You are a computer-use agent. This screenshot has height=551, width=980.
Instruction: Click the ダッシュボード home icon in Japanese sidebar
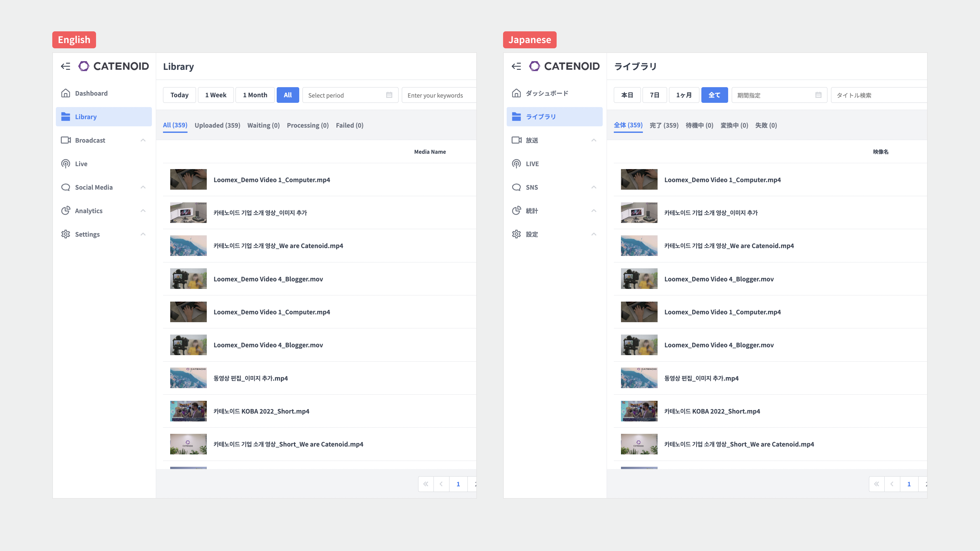pyautogui.click(x=516, y=93)
